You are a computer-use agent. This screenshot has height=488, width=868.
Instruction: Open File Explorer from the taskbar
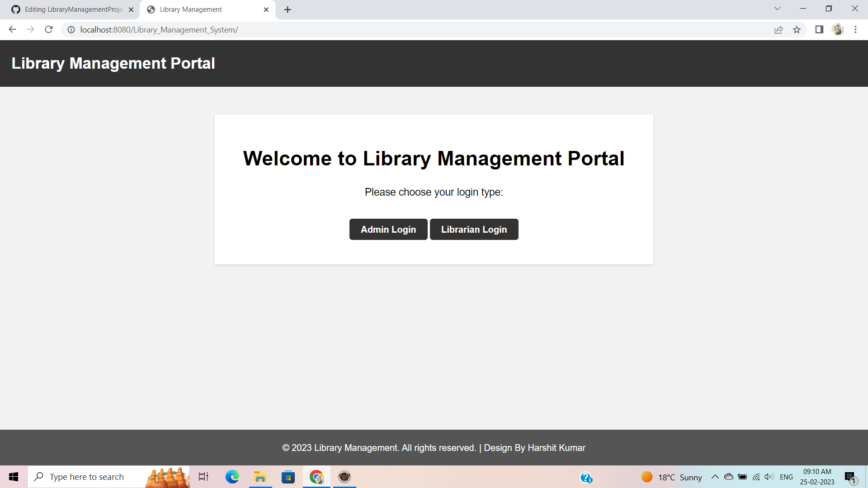(x=260, y=477)
